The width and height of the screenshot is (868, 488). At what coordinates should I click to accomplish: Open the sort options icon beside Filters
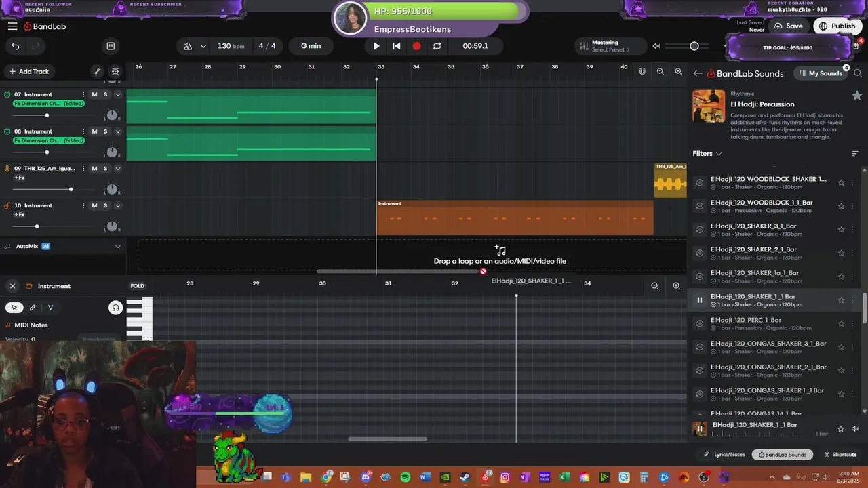[855, 154]
